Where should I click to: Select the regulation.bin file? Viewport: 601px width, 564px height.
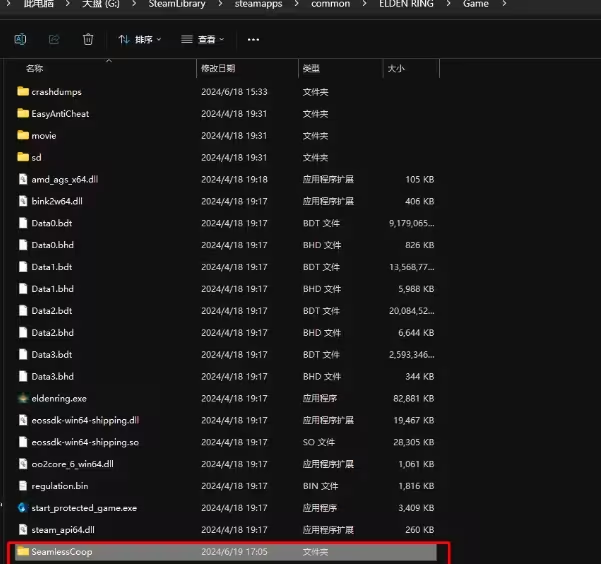[61, 486]
